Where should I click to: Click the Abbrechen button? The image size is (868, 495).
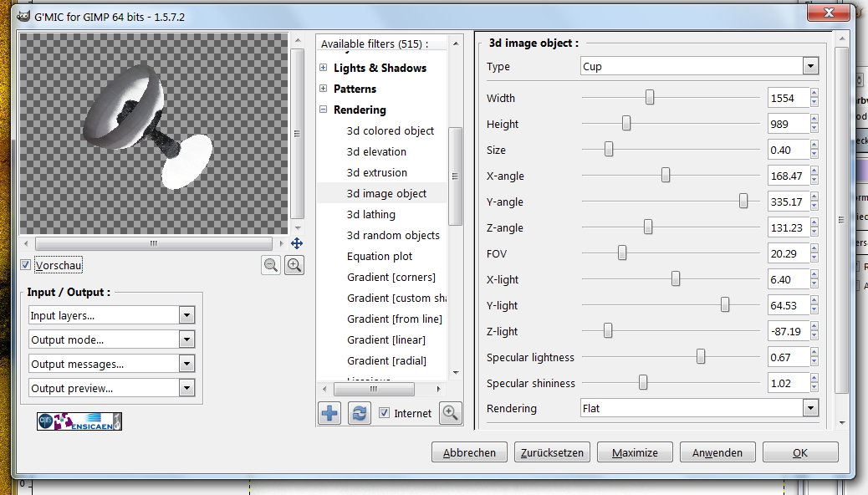point(469,452)
